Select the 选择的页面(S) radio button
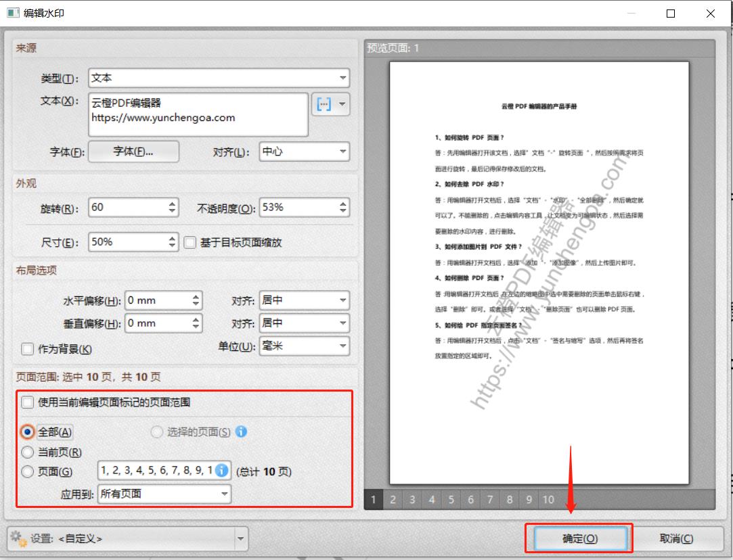Viewport: 733px width, 560px height. click(156, 432)
